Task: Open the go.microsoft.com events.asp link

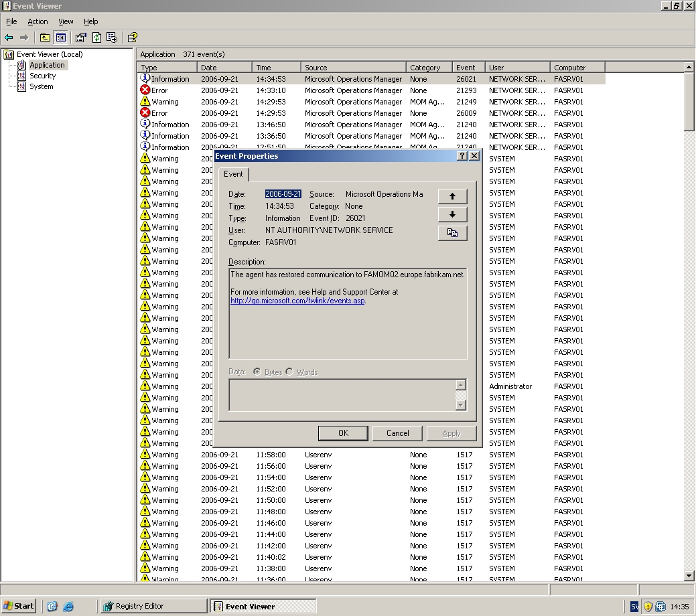Action: (x=297, y=301)
